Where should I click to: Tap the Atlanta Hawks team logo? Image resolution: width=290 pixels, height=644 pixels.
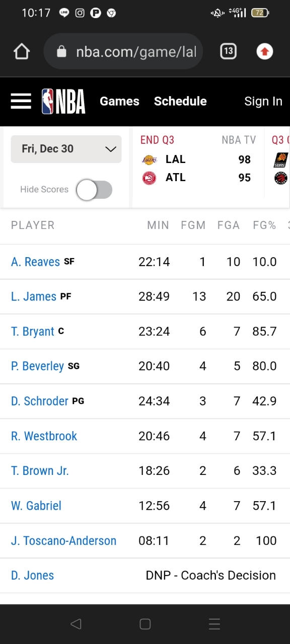(x=150, y=178)
